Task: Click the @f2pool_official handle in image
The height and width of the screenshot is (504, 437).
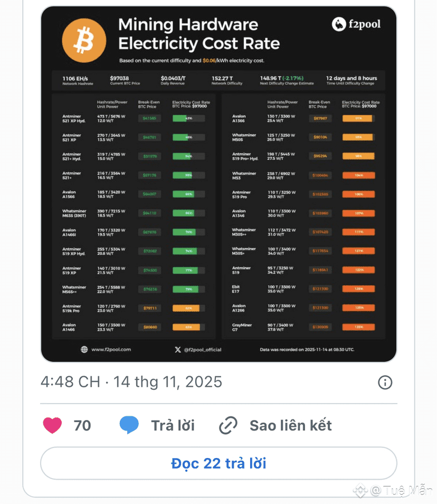Action: (x=203, y=349)
